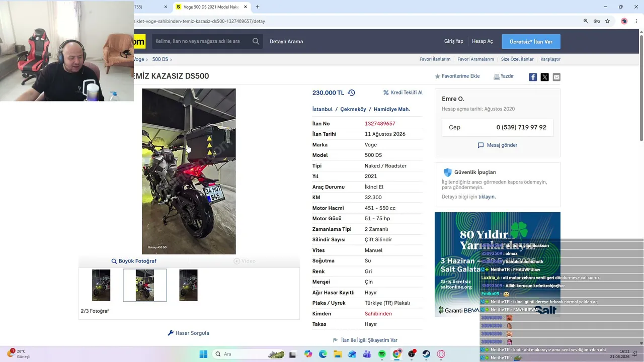Switch to Chrome on the taskbar
This screenshot has width=644, height=362.
[x=397, y=354]
